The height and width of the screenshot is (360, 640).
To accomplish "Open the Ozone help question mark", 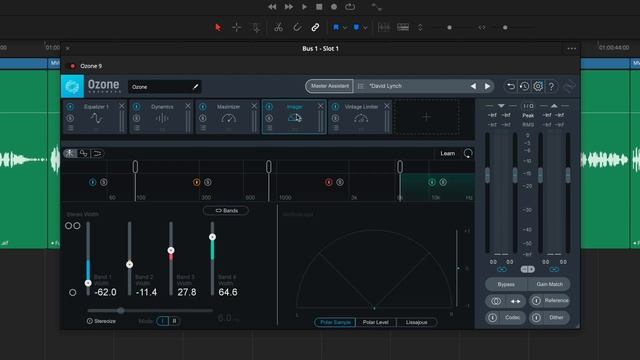I will (551, 86).
